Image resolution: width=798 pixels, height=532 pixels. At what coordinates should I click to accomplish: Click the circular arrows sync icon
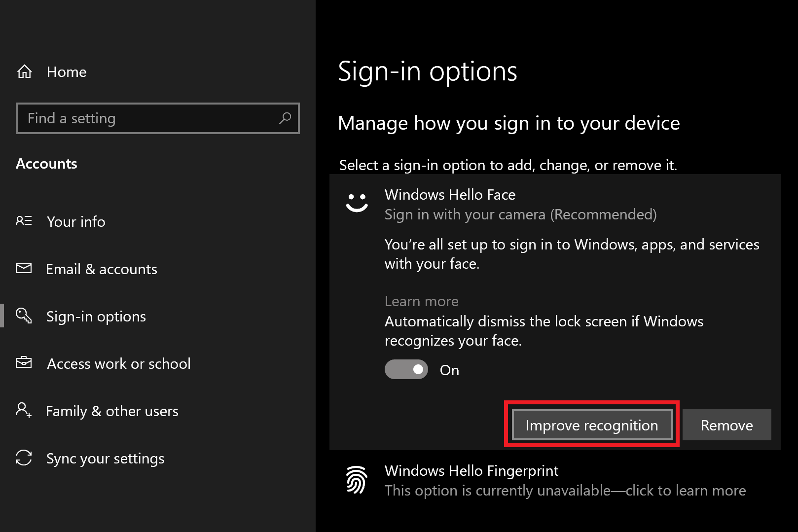tap(24, 458)
